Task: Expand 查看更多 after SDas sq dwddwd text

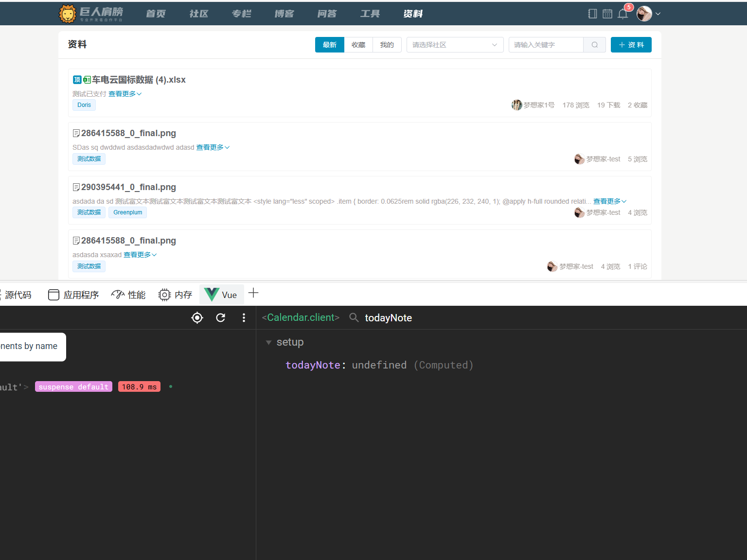Action: click(213, 147)
